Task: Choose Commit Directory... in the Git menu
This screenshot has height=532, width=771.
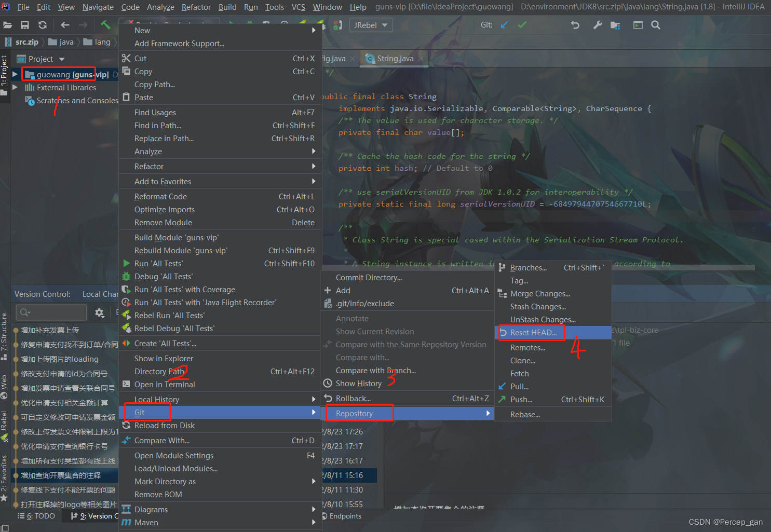Action: pos(408,277)
